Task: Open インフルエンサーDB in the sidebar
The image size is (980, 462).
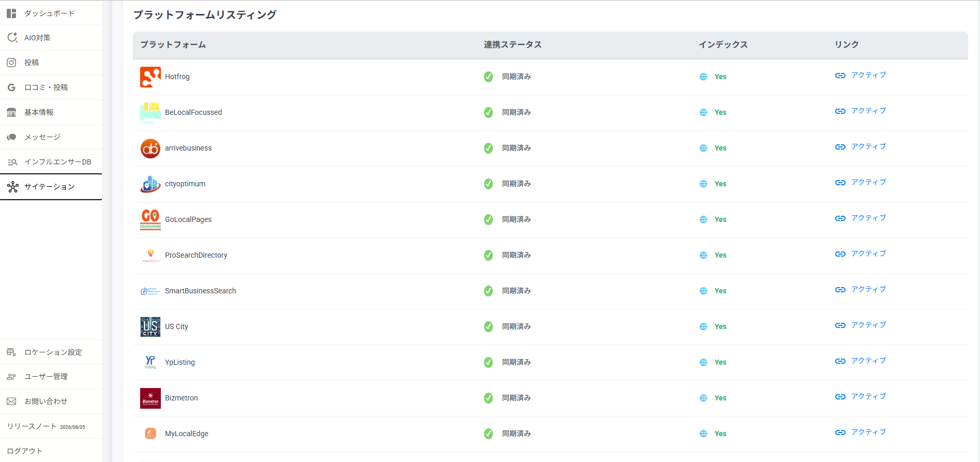Action: [51, 162]
